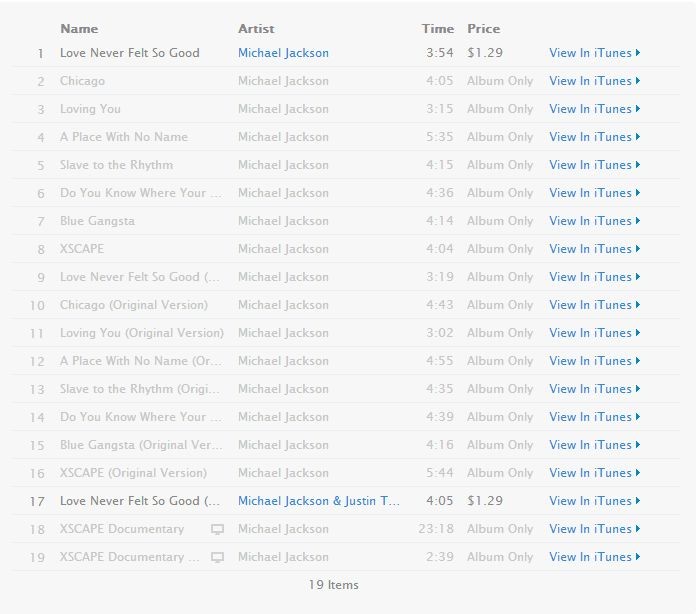Sort by the Time column header
The image size is (696, 614).
pos(437,29)
